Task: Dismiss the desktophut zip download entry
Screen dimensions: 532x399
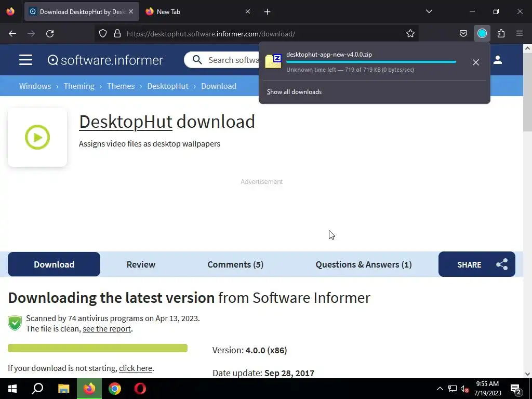Action: 476,62
